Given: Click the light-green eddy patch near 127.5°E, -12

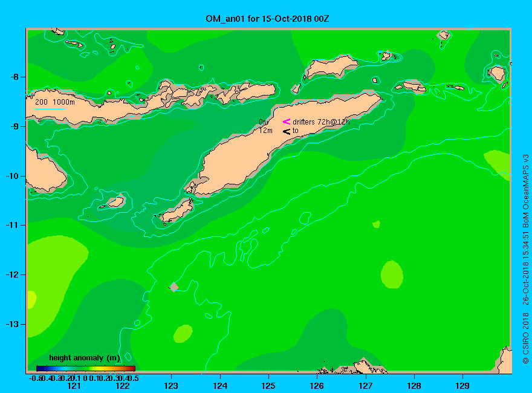Looking at the screenshot, I should 392,274.
